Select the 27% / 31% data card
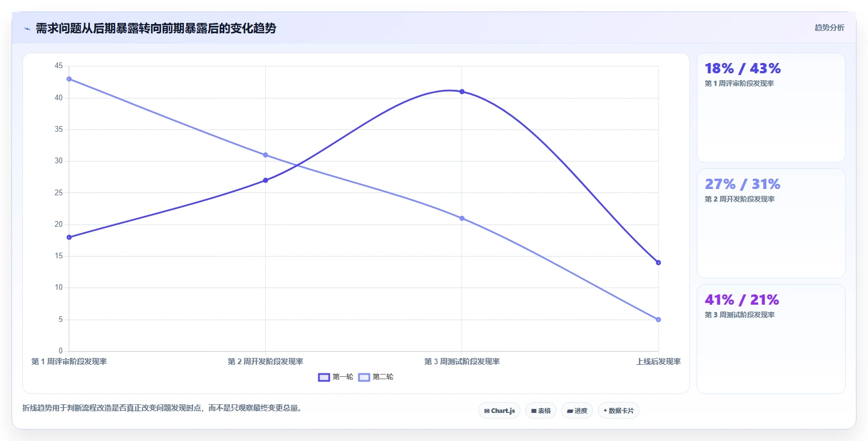The image size is (868, 441). [x=771, y=223]
